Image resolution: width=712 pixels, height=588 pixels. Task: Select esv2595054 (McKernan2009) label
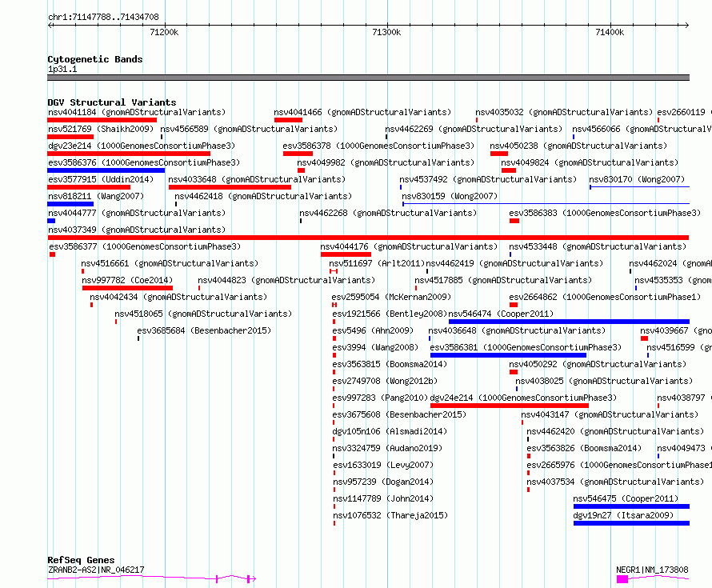[392, 297]
